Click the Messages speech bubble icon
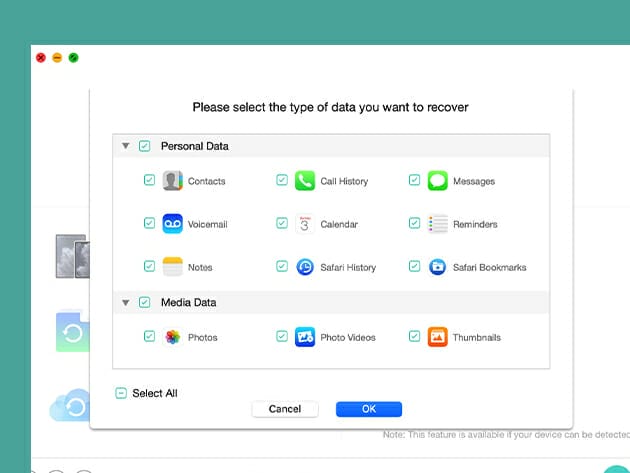Screen dimensions: 630x473 [437, 181]
